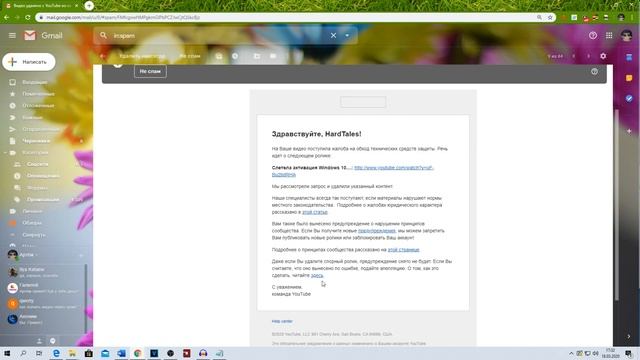Open the Starred folder (Помеченные)
This screenshot has height=360, width=640.
click(x=38, y=94)
